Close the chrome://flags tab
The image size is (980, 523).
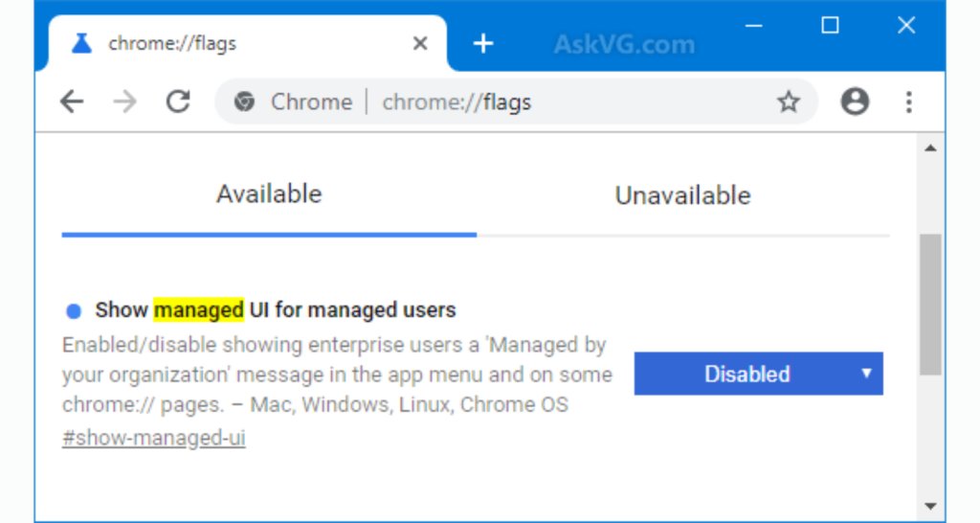(x=421, y=43)
